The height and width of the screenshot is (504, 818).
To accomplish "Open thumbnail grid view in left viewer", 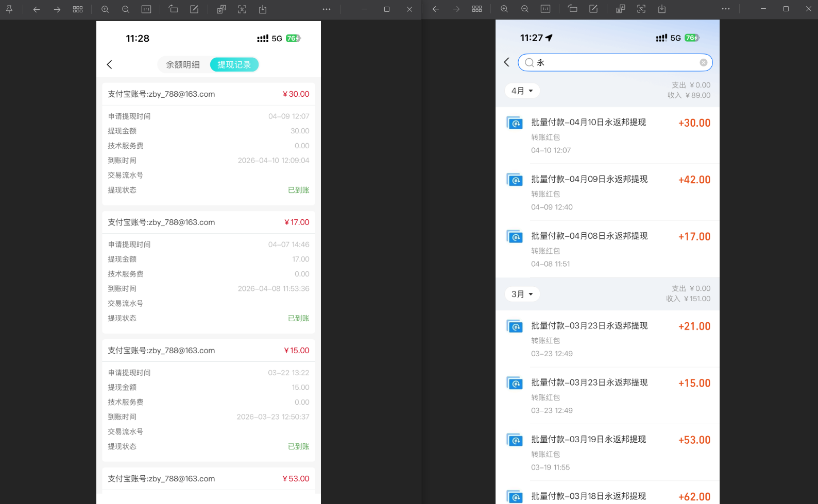I will (x=78, y=9).
